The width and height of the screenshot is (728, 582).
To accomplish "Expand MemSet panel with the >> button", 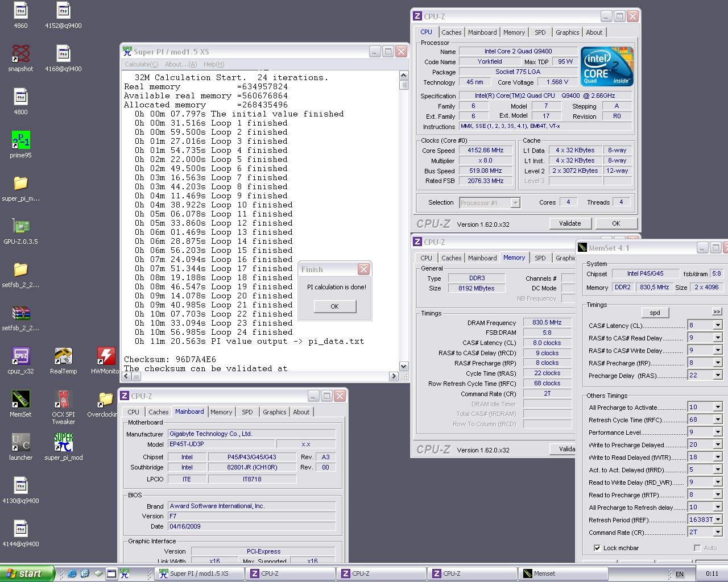I will (x=717, y=312).
